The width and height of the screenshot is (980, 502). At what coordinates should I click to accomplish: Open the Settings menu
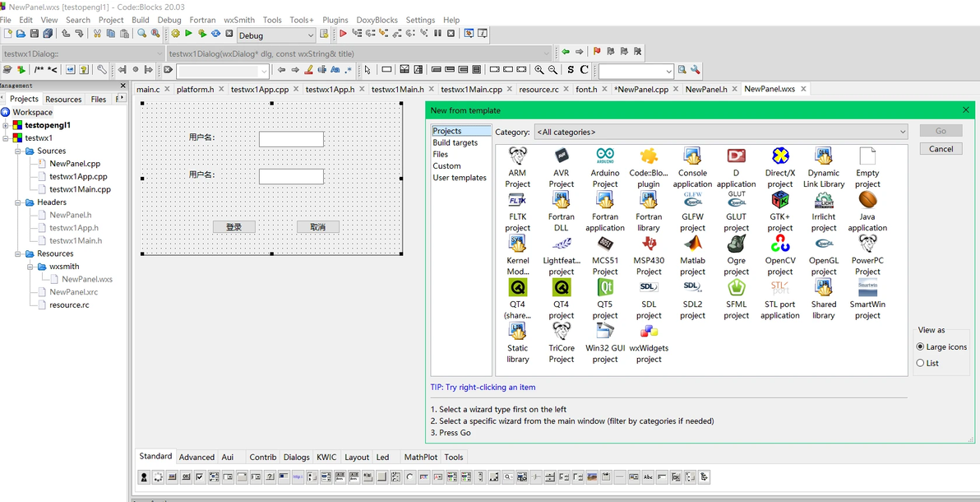point(420,20)
